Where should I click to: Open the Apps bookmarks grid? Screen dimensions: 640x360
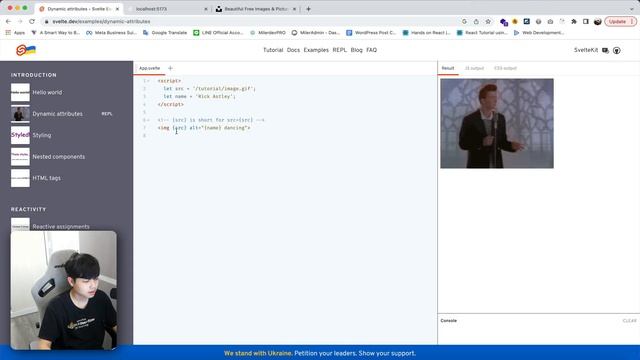[15, 33]
